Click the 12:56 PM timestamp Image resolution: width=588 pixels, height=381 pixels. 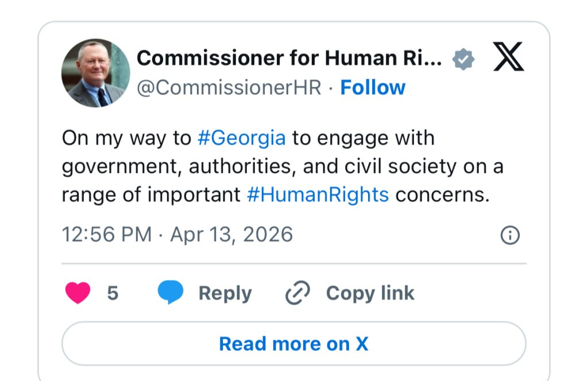(107, 235)
